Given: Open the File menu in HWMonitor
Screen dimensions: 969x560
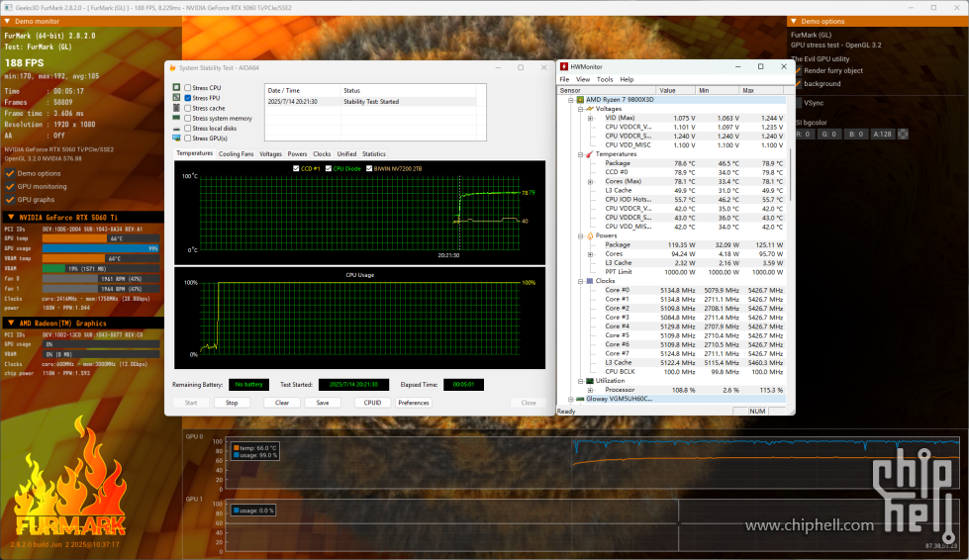Looking at the screenshot, I should [564, 80].
